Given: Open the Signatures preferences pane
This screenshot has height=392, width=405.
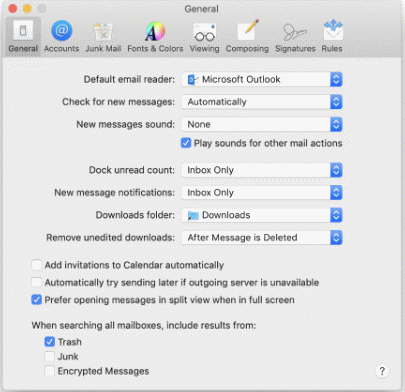Looking at the screenshot, I should [x=295, y=36].
